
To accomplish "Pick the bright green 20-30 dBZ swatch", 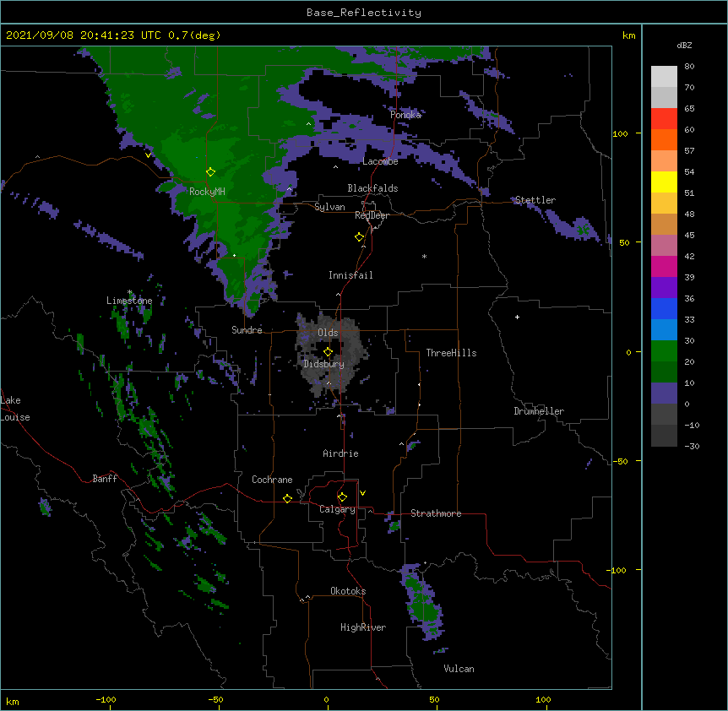I will (x=664, y=351).
